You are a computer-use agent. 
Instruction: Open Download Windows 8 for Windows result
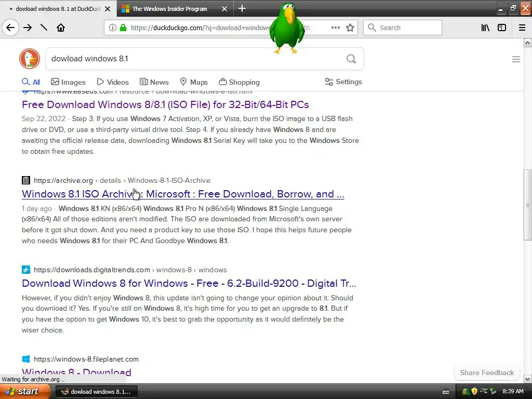189,283
